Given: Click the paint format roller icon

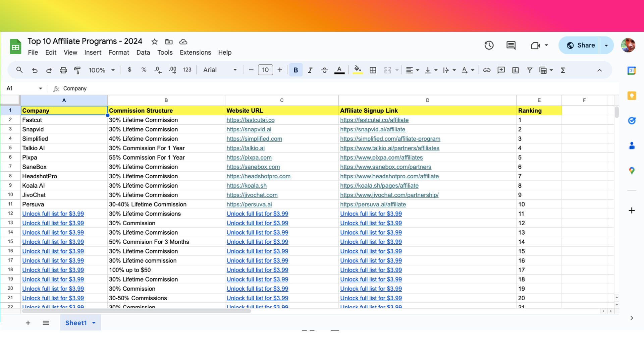Looking at the screenshot, I should point(77,70).
